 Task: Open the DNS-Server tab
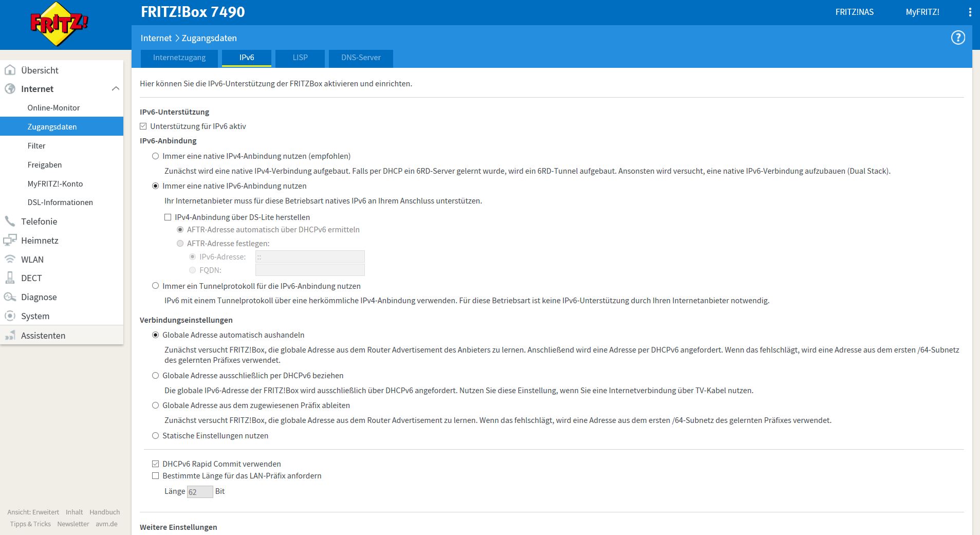(x=361, y=58)
